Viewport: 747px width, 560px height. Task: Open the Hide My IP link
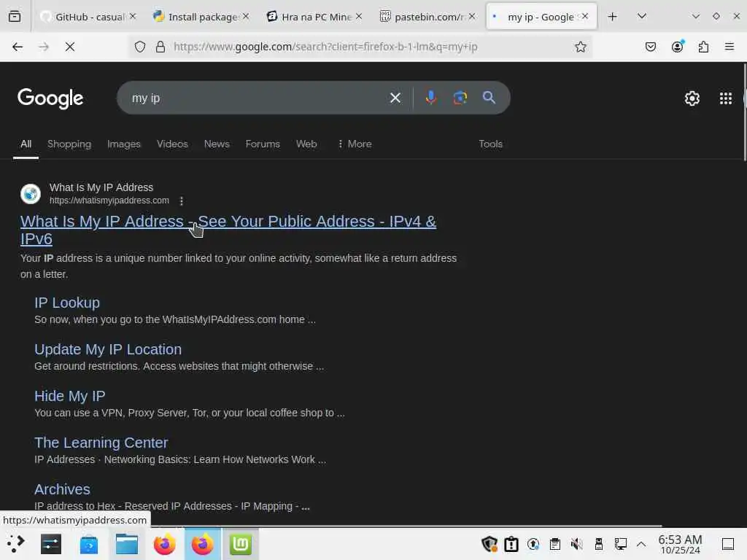point(69,396)
